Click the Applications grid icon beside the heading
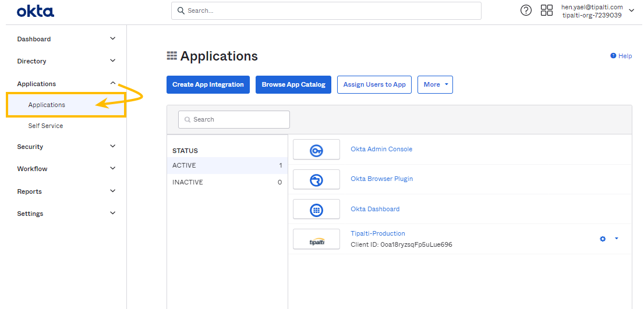644x309 pixels. (172, 56)
